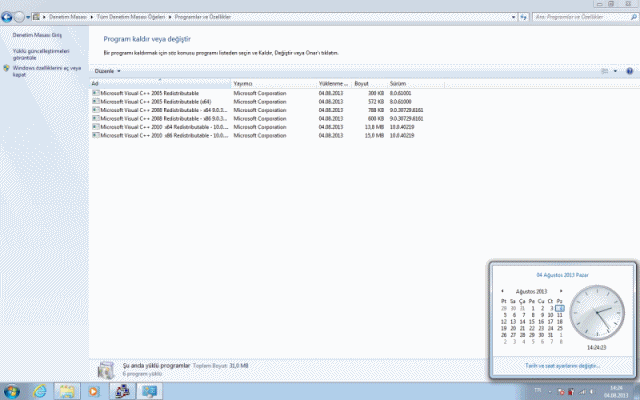The width and height of the screenshot is (640, 400).
Task: Click the shield icon beside Windows özelliklerini
Action: click(6, 68)
